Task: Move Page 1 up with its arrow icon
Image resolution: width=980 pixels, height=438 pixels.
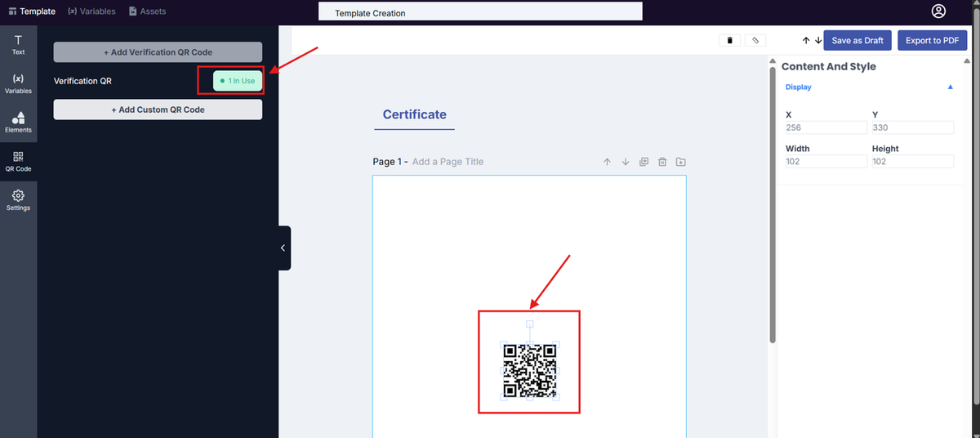Action: (x=607, y=162)
